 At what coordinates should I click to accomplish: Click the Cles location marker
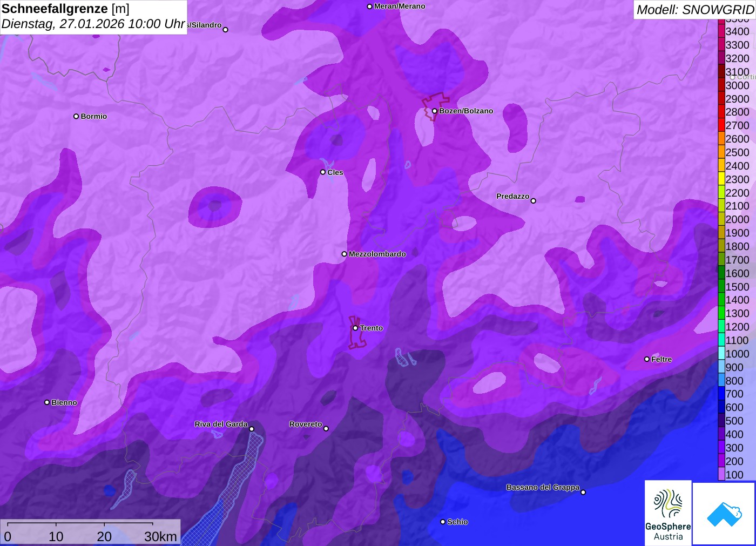click(x=323, y=172)
